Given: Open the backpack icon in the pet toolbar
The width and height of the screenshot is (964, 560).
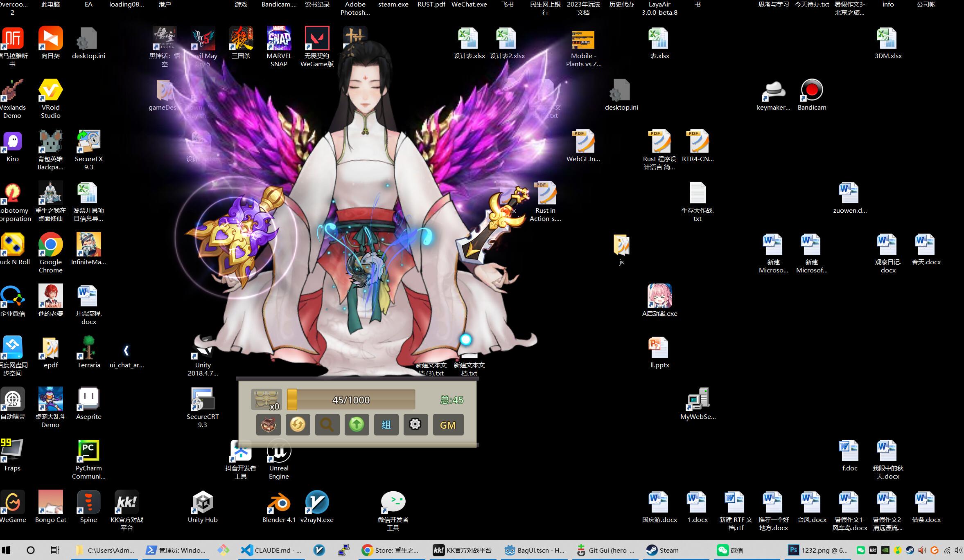Looking at the screenshot, I should point(268,425).
